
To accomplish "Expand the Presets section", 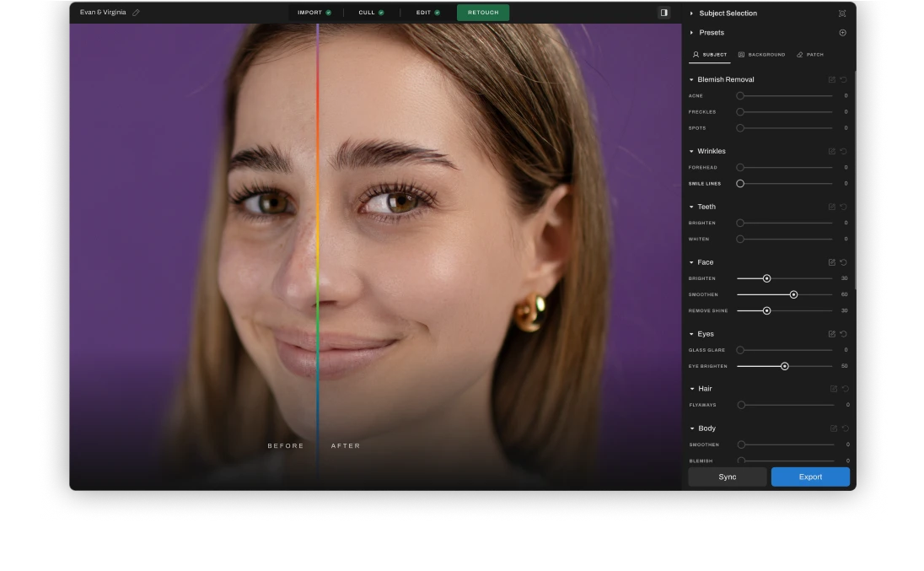I will (x=692, y=33).
